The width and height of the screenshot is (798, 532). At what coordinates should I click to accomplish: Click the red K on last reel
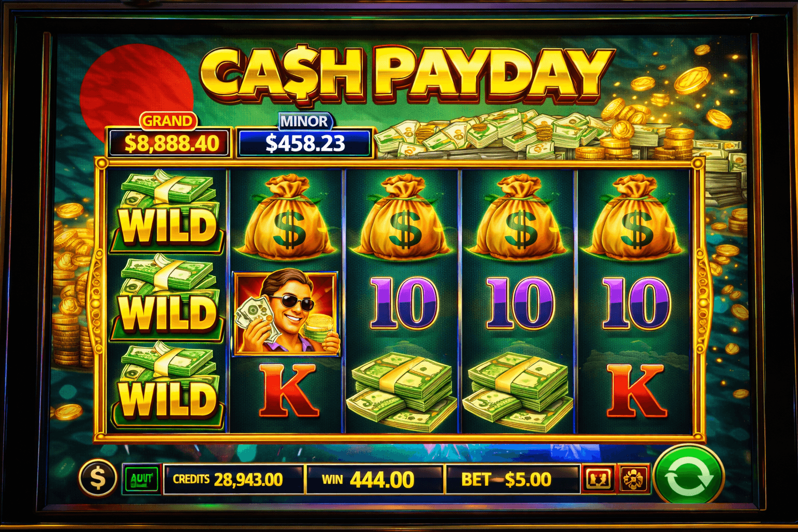635,391
